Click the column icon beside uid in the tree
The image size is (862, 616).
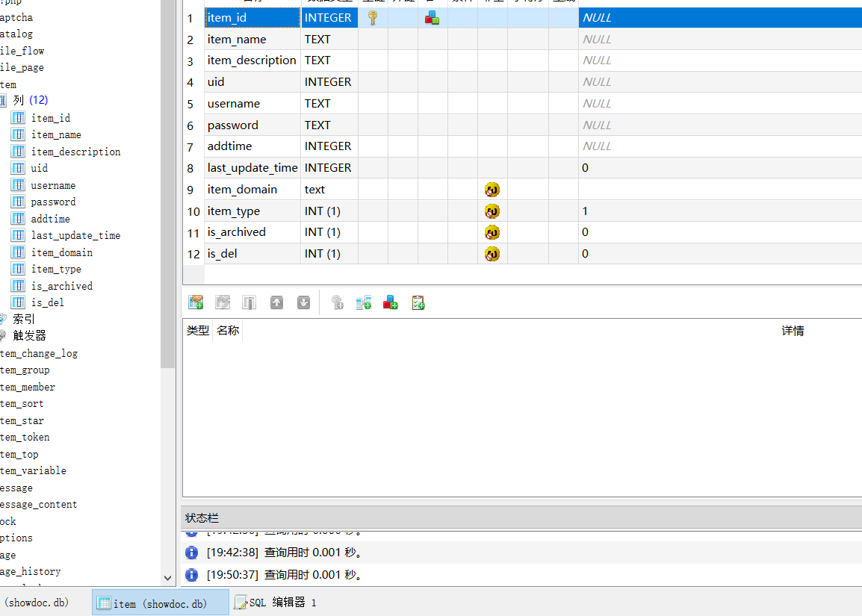pyautogui.click(x=18, y=167)
